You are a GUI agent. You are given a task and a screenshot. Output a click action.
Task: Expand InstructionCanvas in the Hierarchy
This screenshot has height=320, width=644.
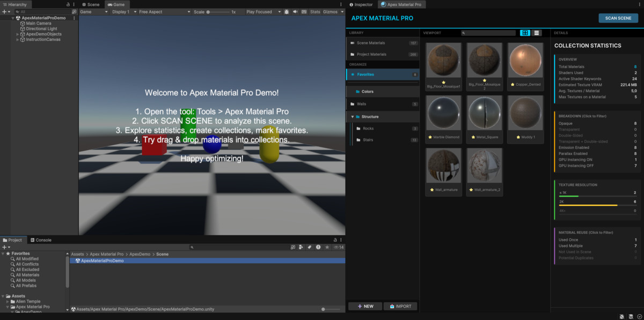(18, 40)
